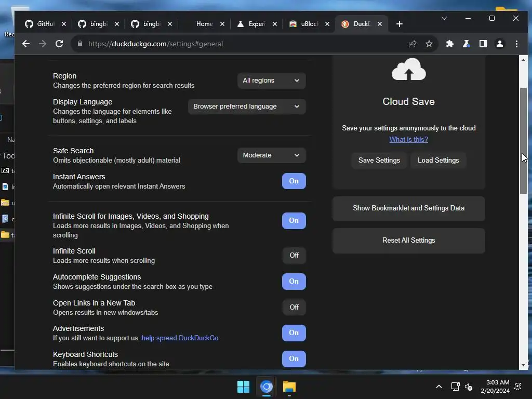The image size is (532, 399).
Task: Open File Explorer from the taskbar
Action: [289, 387]
